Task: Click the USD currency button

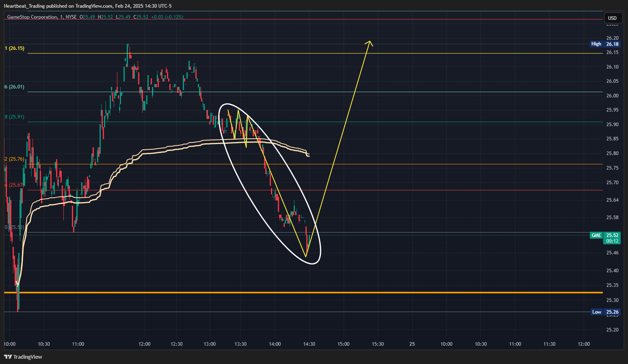Action: click(612, 18)
